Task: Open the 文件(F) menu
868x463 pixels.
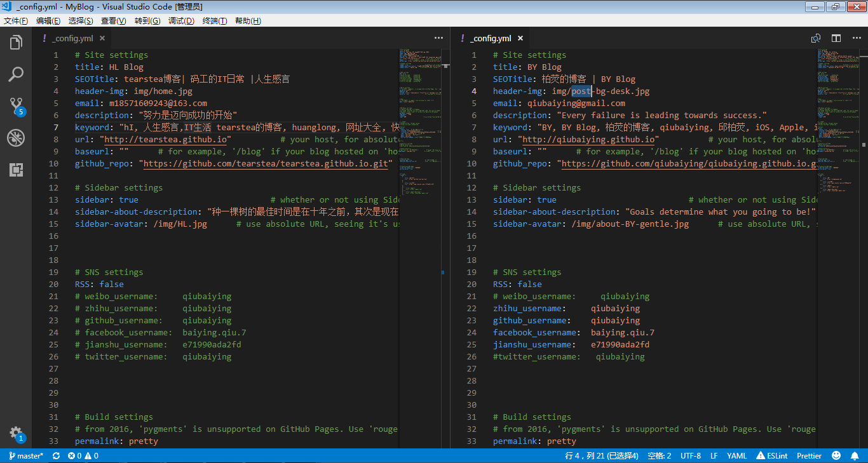Action: click(16, 21)
